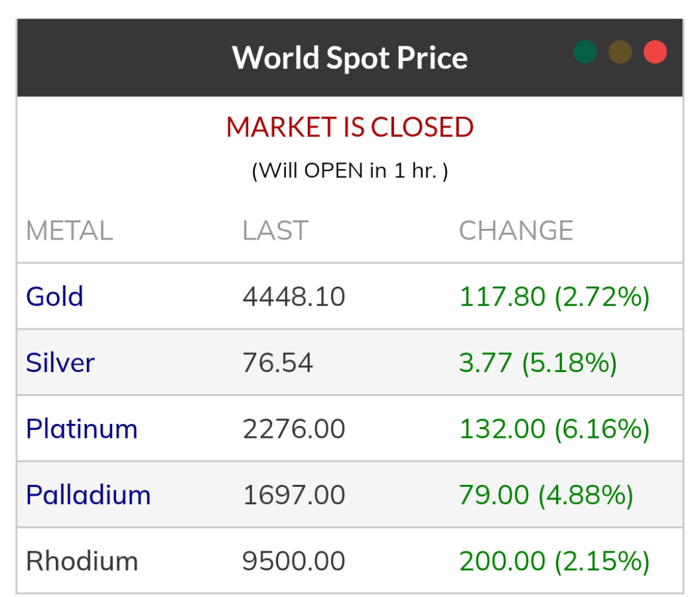Click the Rhodium row label

(x=82, y=561)
